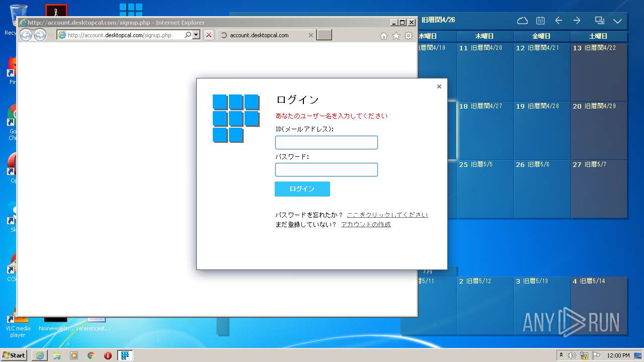Image resolution: width=644 pixels, height=362 pixels.
Task: Open a new tab in Internet Explorer
Action: (324, 35)
